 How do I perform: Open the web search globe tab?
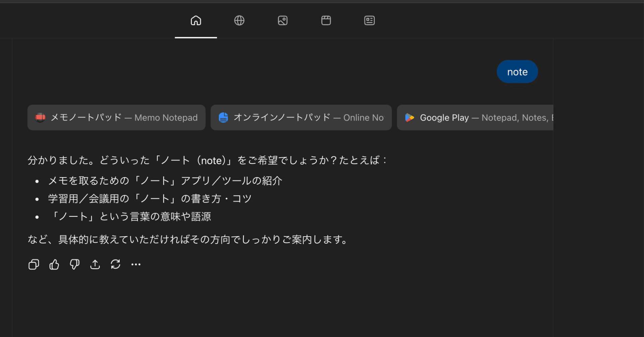[x=239, y=20]
